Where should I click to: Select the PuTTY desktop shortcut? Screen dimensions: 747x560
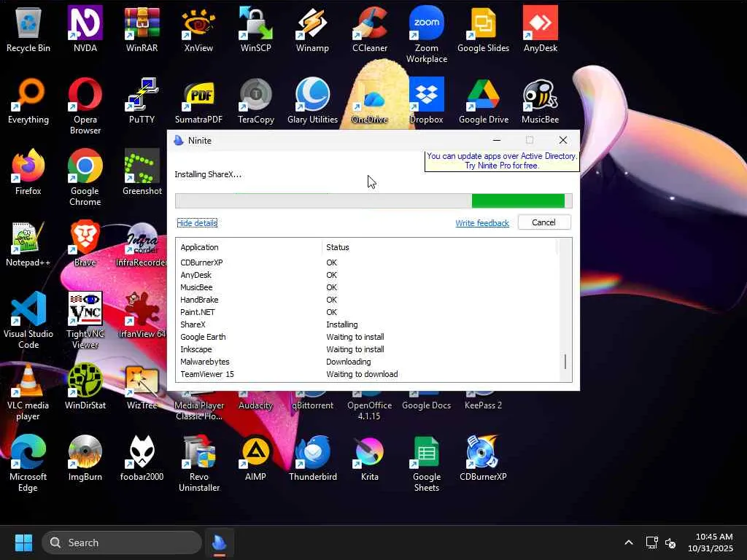tap(142, 101)
